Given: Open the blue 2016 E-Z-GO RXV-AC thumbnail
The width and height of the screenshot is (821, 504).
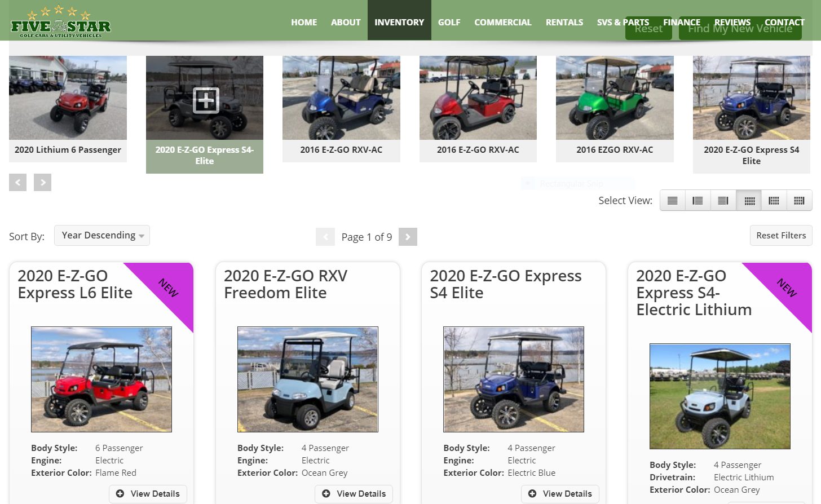Looking at the screenshot, I should tap(341, 98).
